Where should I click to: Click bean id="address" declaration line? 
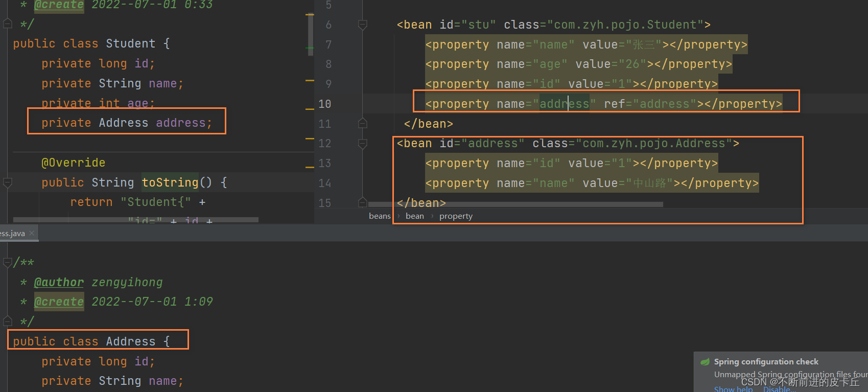[568, 143]
